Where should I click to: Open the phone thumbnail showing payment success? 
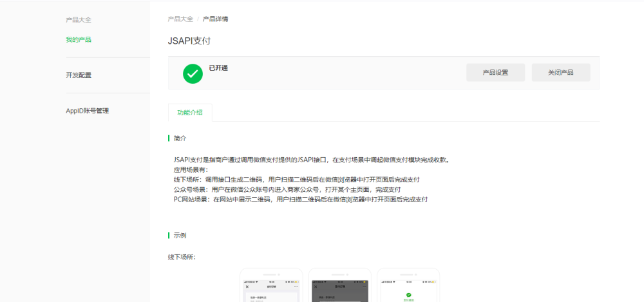pos(408,285)
